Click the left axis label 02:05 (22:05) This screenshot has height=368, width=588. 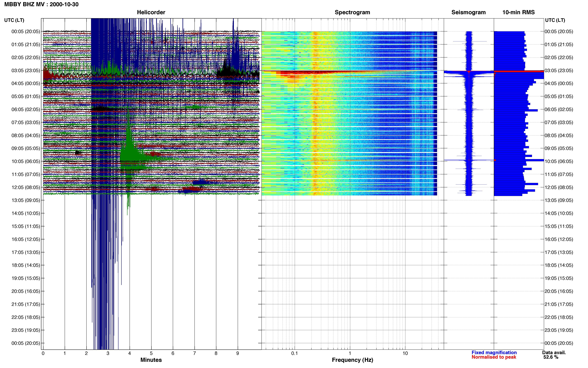click(26, 57)
